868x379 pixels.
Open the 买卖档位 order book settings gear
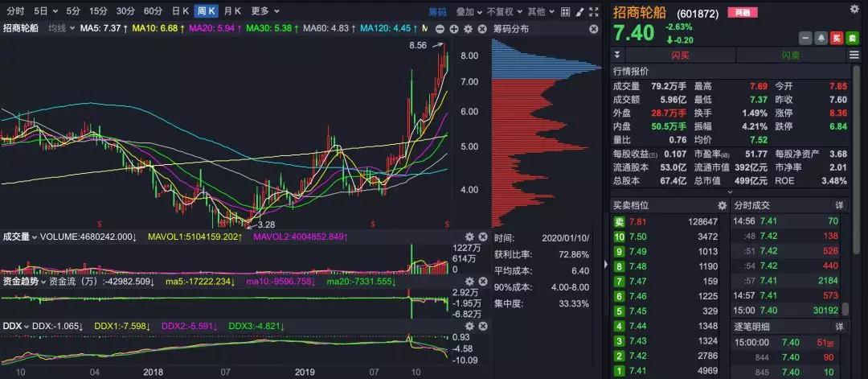pyautogui.click(x=722, y=205)
